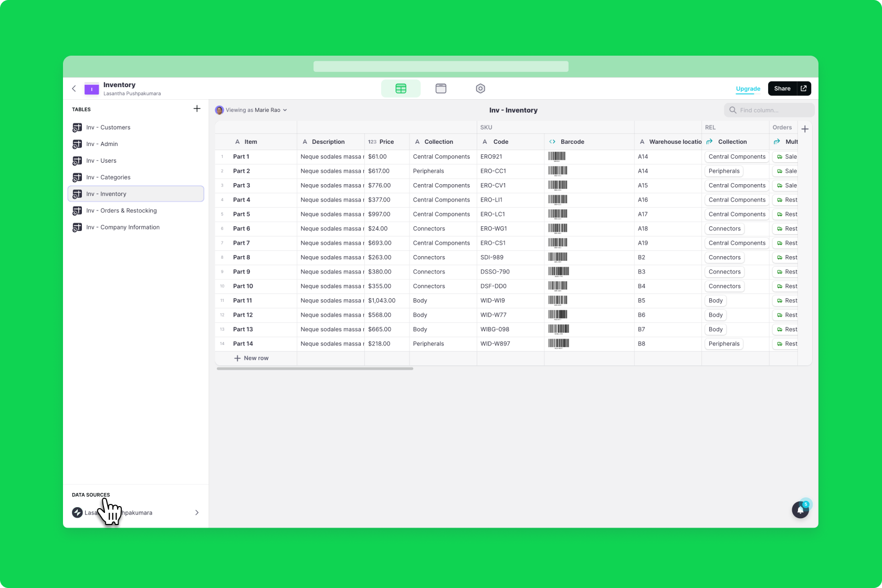This screenshot has height=588, width=882.
Task: Click the Share button
Action: [782, 89]
